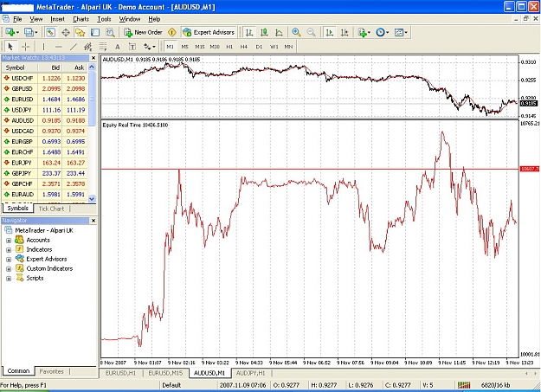
Task: Select the Crosshair tool
Action: click(25, 47)
